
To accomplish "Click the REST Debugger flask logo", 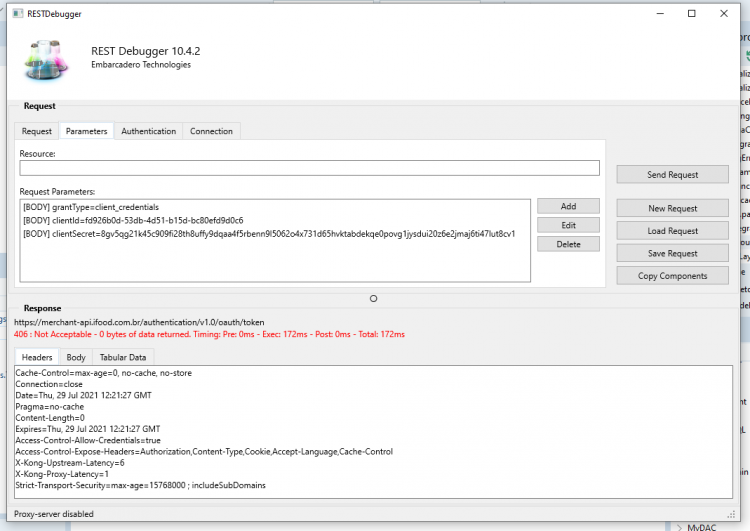I will pyautogui.click(x=46, y=60).
